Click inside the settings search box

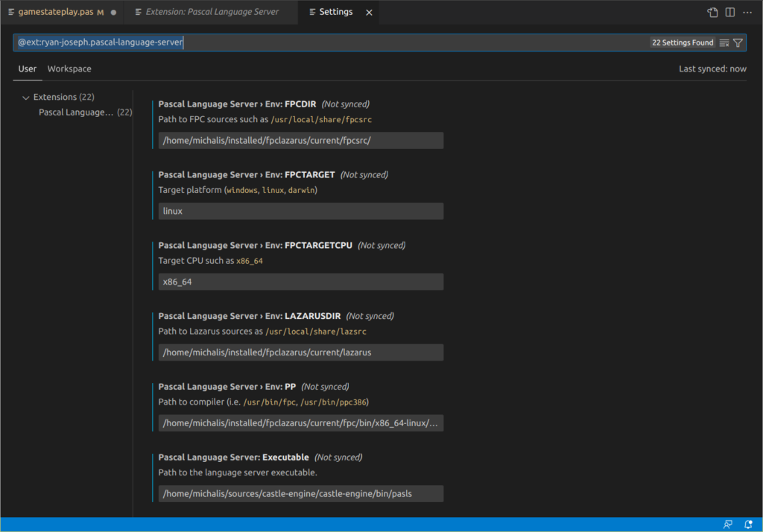point(298,42)
